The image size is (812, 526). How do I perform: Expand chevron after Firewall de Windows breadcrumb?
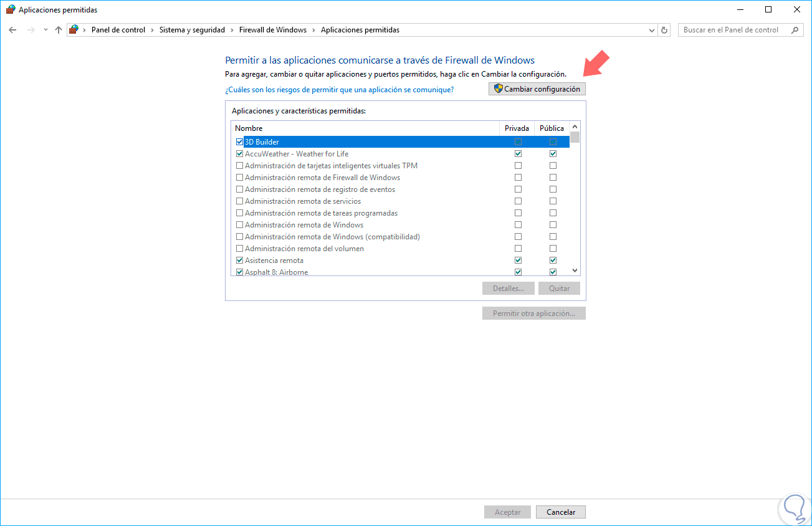click(314, 30)
